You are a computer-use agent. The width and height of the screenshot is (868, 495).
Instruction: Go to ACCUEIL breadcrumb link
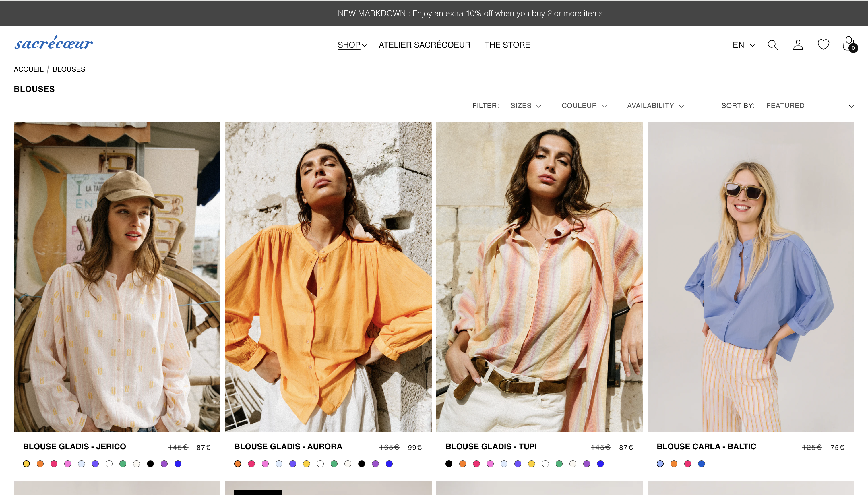pyautogui.click(x=28, y=69)
